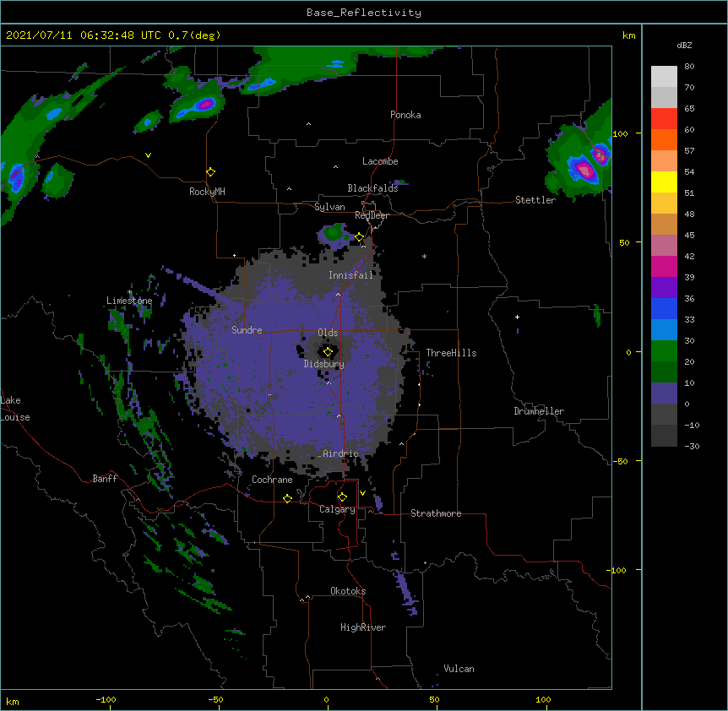
Task: Select the yellow diamond marker above RockyMH
Action: pyautogui.click(x=210, y=172)
